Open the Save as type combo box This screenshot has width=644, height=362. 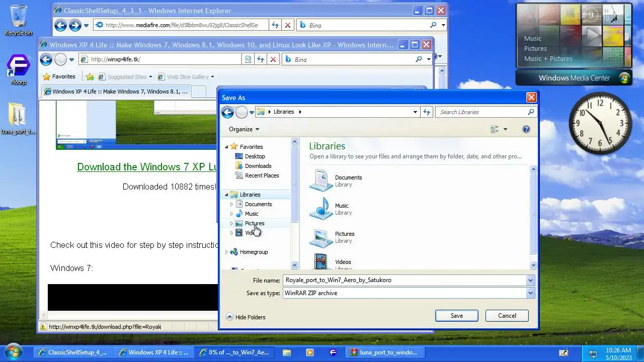click(x=409, y=293)
